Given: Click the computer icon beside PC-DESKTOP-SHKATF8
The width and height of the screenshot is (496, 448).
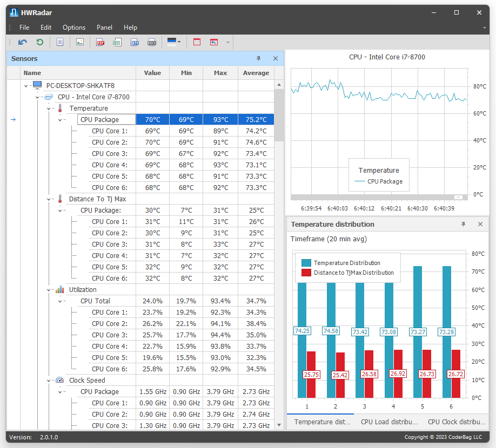Looking at the screenshot, I should tap(37, 85).
